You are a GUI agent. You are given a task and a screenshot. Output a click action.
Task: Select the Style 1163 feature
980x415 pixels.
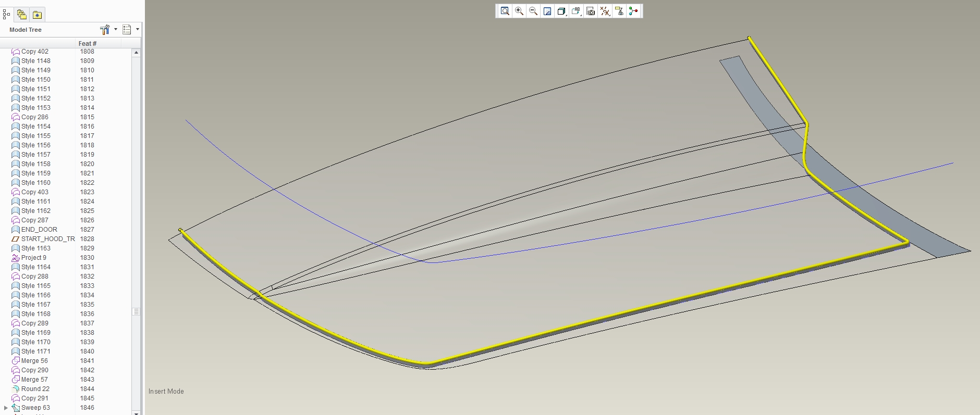coord(36,248)
